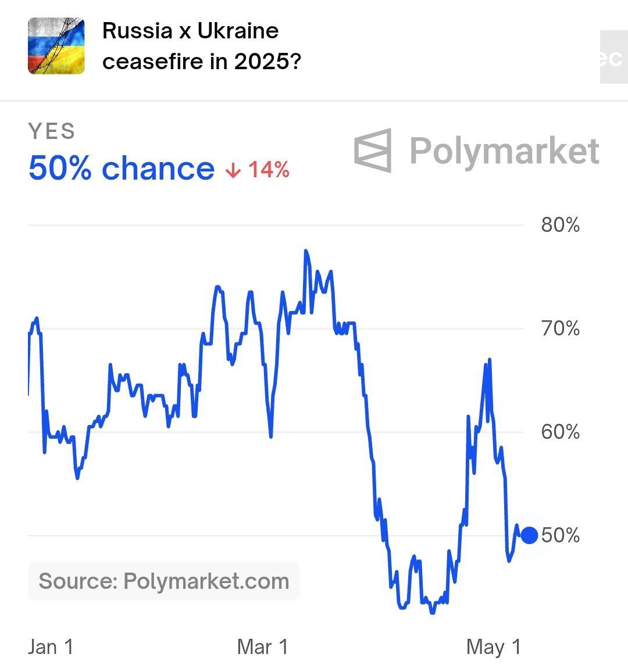Screen dimensions: 628x672
Task: Open the market title about 2025 ceasefire
Action: 201,46
